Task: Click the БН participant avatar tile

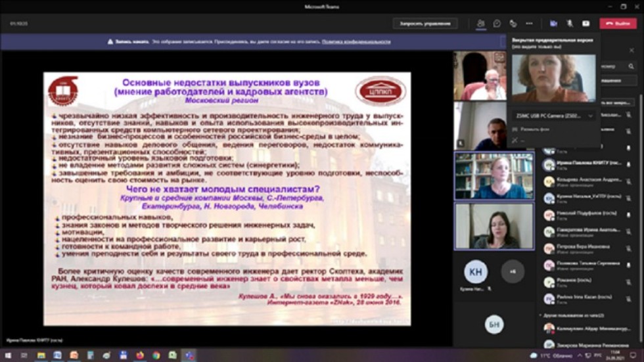Action: [494, 325]
